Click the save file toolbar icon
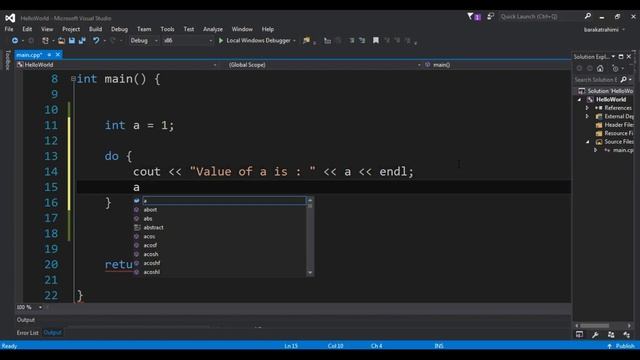The height and width of the screenshot is (360, 640). [x=72, y=40]
